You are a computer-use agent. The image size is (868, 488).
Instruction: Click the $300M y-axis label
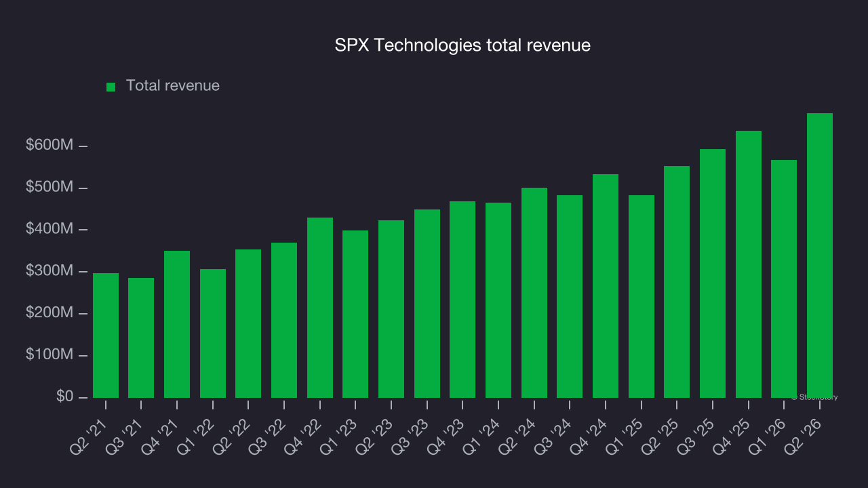pos(50,271)
